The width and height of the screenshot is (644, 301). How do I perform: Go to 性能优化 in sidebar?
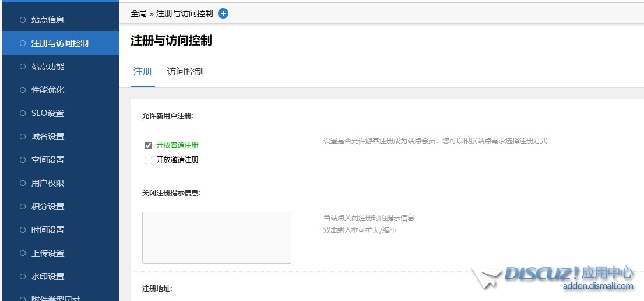tap(48, 90)
